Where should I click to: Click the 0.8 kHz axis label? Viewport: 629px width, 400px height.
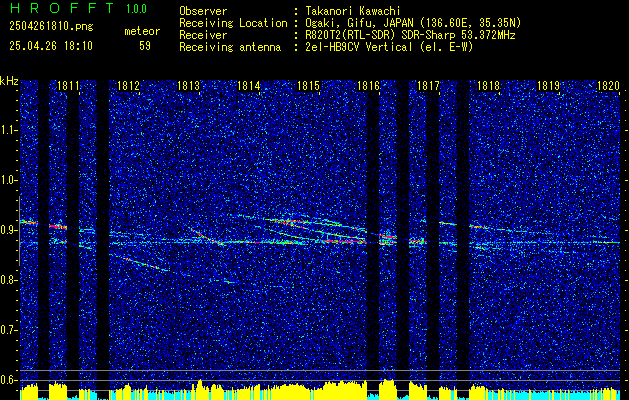[x=9, y=280]
